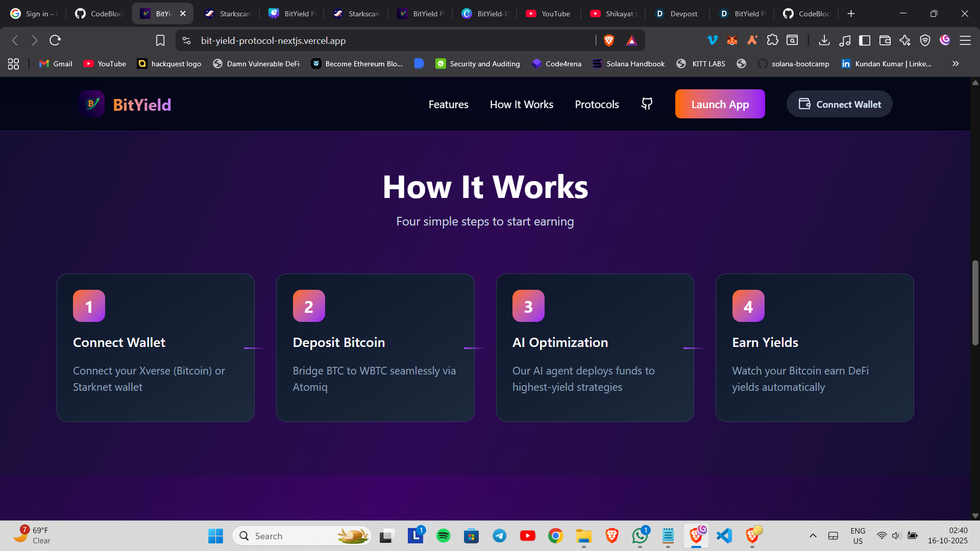Expand hidden bookmarks overflow chevron

955,64
